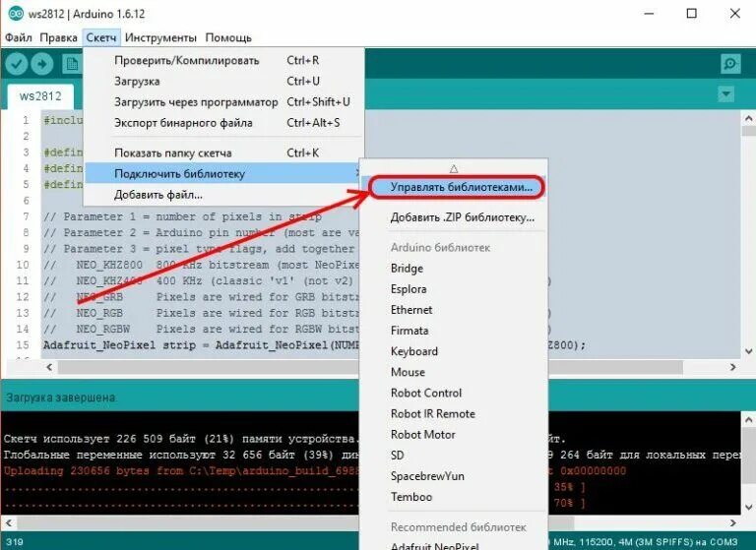Select Подключить библиотеку submenu entry
756x550 pixels.
222,173
